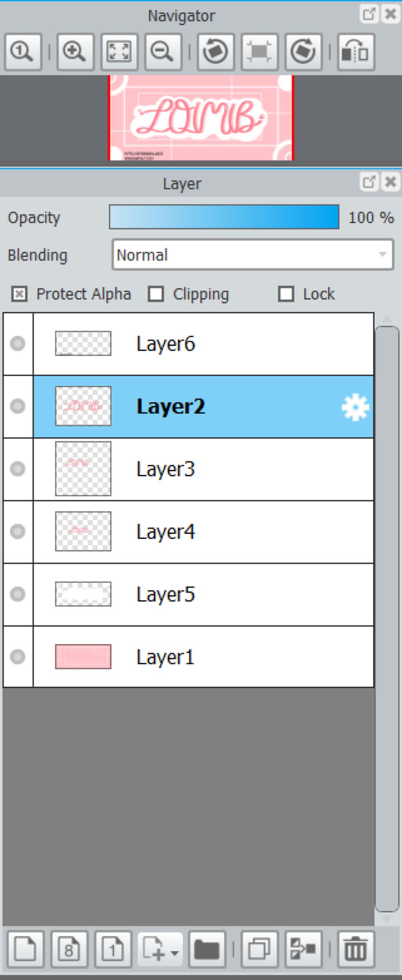402x980 pixels.
Task: Hide Layer6 using its visibility dot
Action: (x=18, y=344)
